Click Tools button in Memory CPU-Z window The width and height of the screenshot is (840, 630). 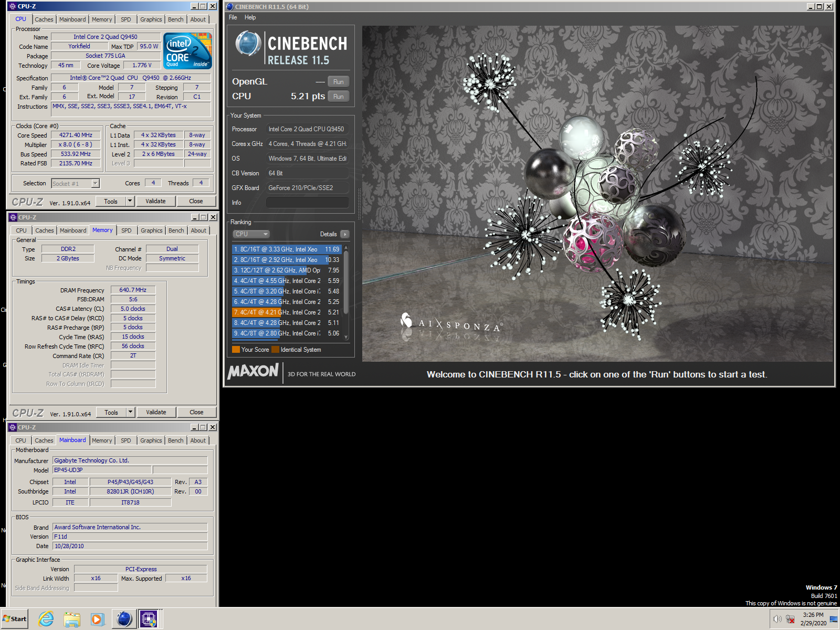pyautogui.click(x=111, y=412)
